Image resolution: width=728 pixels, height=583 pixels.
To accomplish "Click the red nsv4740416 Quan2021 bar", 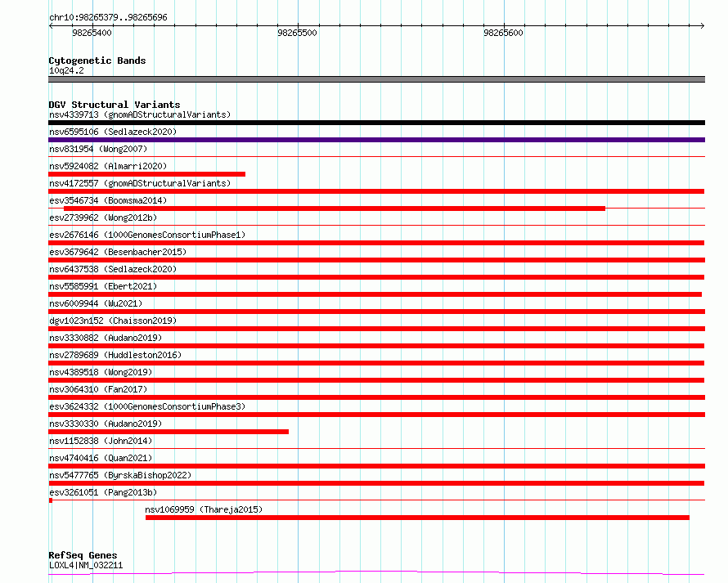I will tap(376, 466).
